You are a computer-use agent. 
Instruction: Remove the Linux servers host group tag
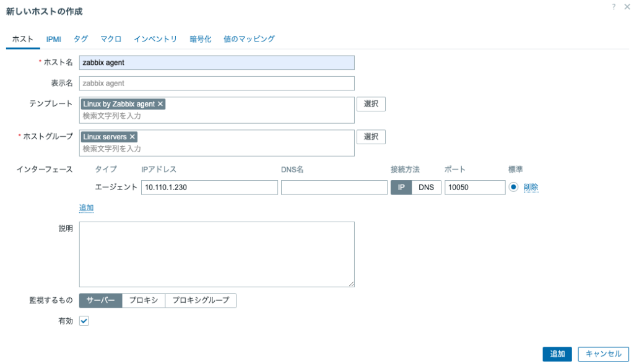point(132,137)
